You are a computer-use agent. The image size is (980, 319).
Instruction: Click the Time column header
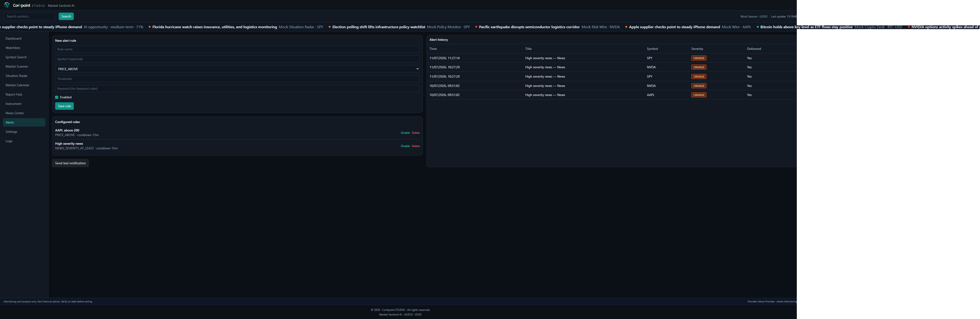[x=433, y=49]
